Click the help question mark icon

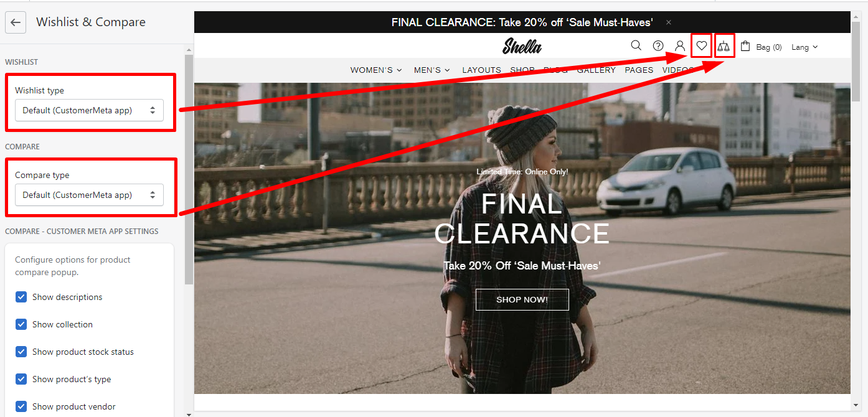(658, 45)
